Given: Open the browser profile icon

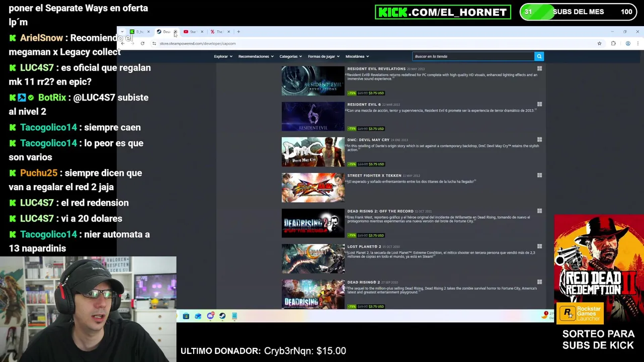Looking at the screenshot, I should click(628, 43).
